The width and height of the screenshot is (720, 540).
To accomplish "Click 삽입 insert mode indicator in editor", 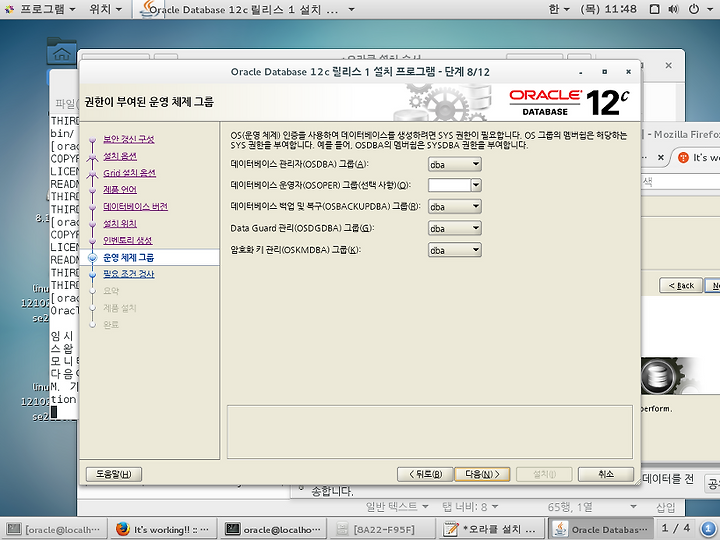I will point(665,507).
